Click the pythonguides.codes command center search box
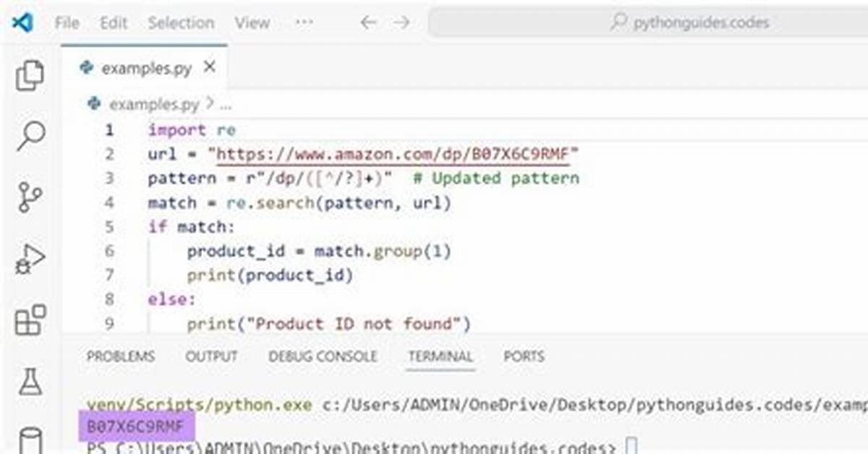 [x=649, y=22]
